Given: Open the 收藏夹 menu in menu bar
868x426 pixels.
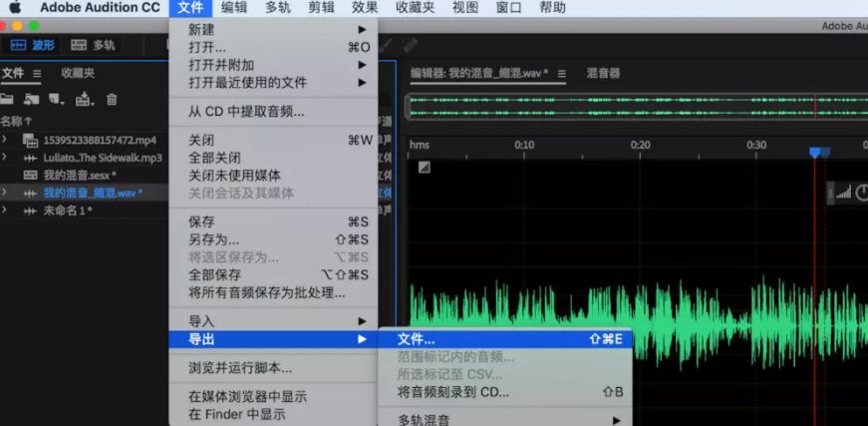Looking at the screenshot, I should click(x=416, y=8).
